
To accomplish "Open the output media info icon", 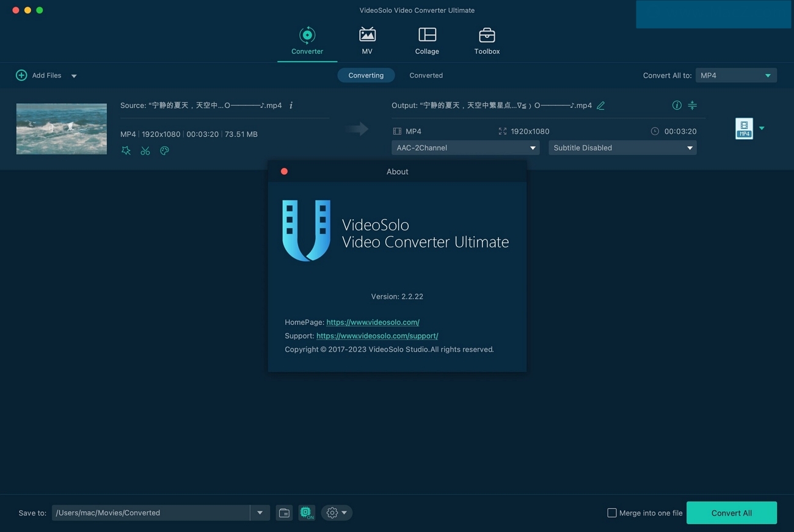I will point(677,105).
